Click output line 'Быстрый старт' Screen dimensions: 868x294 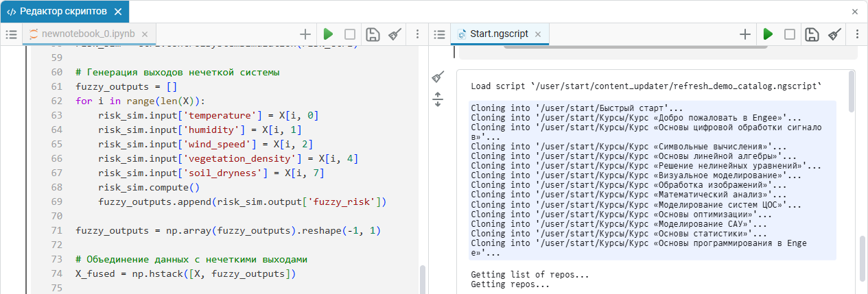pyautogui.click(x=577, y=108)
